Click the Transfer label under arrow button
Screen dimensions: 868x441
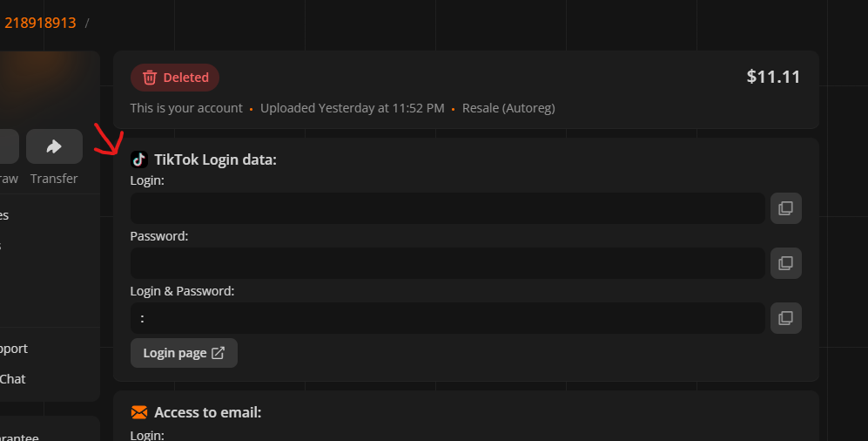pos(54,179)
